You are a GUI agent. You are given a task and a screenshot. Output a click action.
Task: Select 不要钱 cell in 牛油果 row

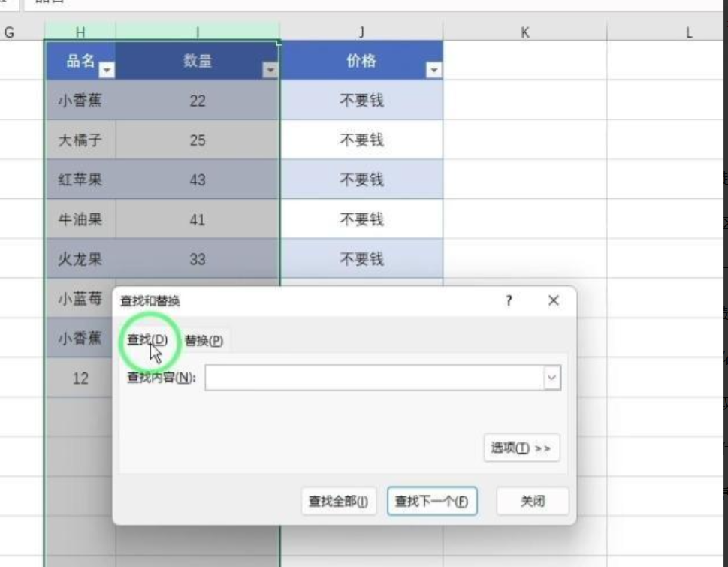point(361,219)
